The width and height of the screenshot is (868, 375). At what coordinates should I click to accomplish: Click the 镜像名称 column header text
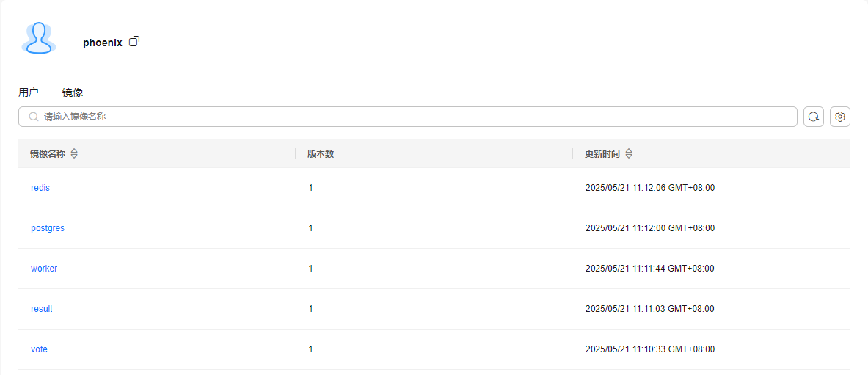coord(48,154)
